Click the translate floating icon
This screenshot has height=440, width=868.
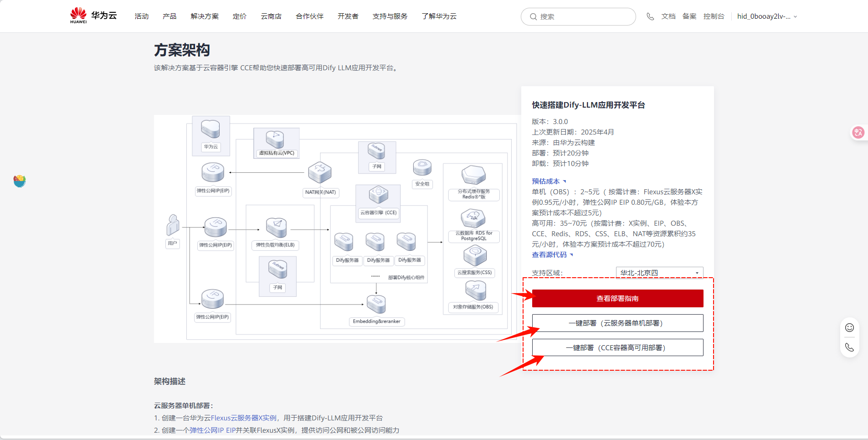[858, 132]
